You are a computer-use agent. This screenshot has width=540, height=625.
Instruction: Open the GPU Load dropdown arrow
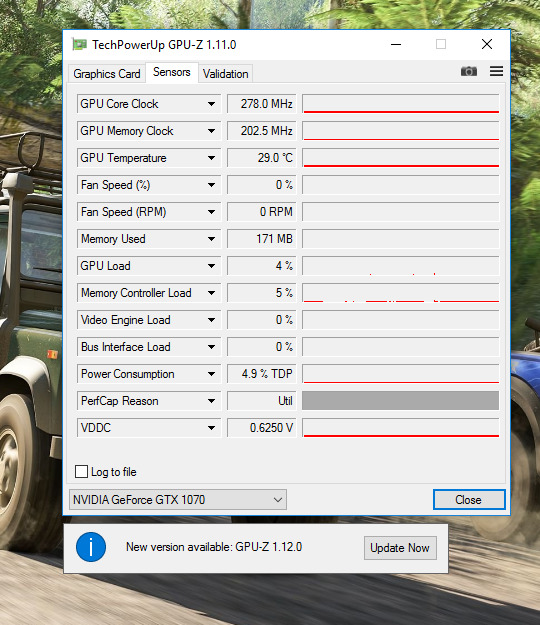pyautogui.click(x=211, y=266)
